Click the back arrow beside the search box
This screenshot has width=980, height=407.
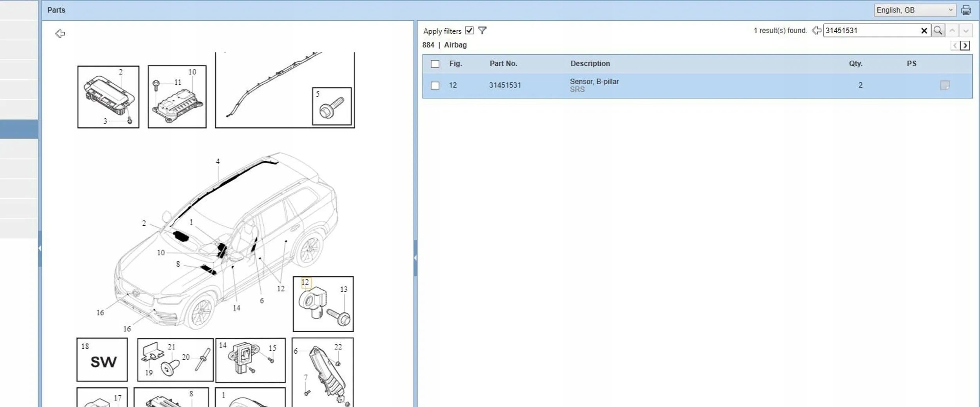(817, 31)
